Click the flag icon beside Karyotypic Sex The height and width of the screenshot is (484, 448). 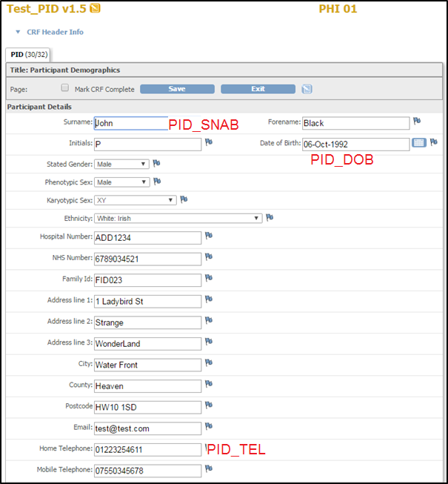(x=184, y=199)
